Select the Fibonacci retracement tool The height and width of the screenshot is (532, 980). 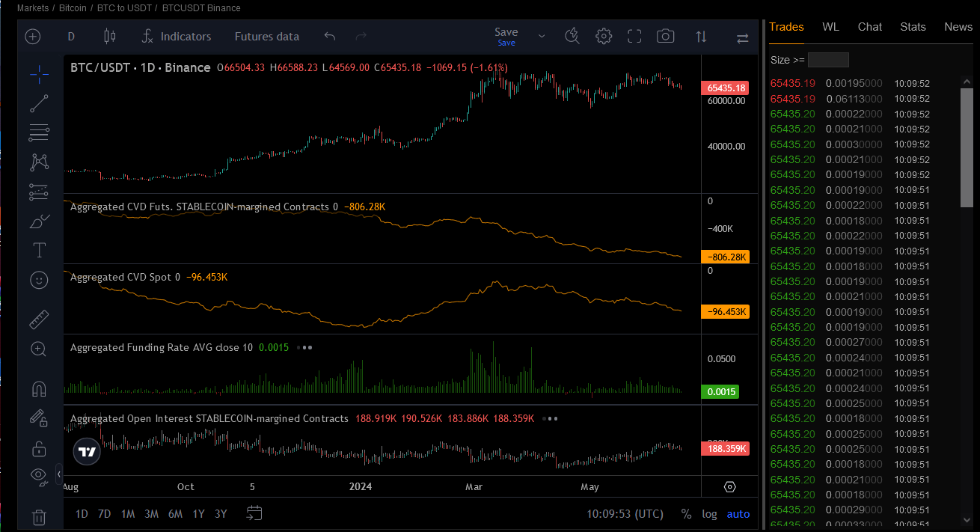tap(39, 133)
